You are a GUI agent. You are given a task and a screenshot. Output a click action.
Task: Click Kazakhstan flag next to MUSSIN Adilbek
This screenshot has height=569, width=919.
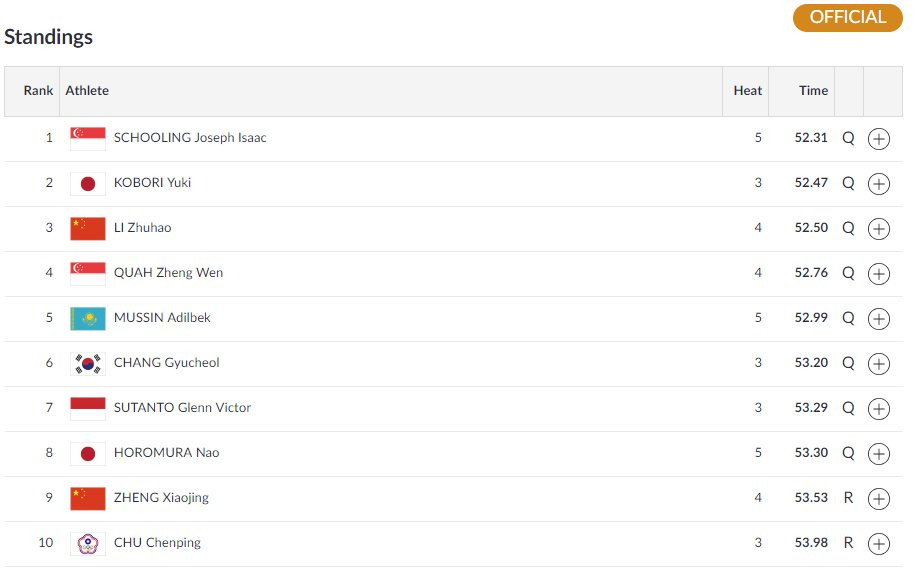click(87, 318)
